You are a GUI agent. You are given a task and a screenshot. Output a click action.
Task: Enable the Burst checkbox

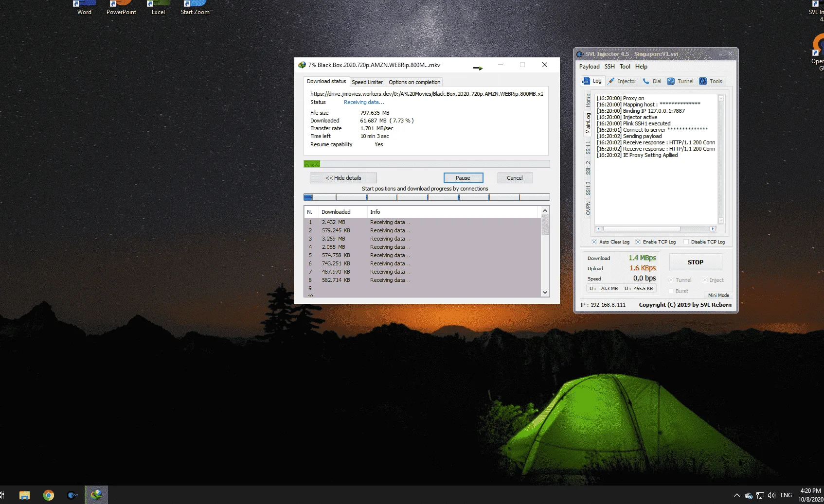coord(671,291)
